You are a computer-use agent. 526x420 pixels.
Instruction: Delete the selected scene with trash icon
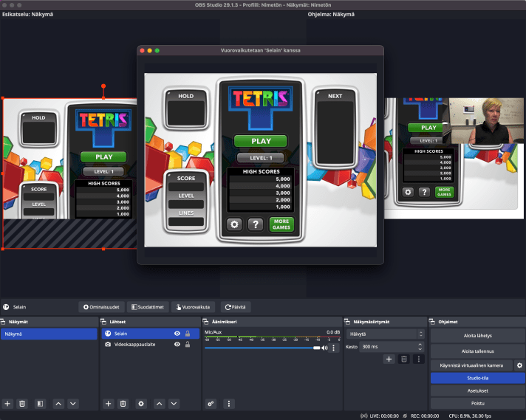point(22,404)
